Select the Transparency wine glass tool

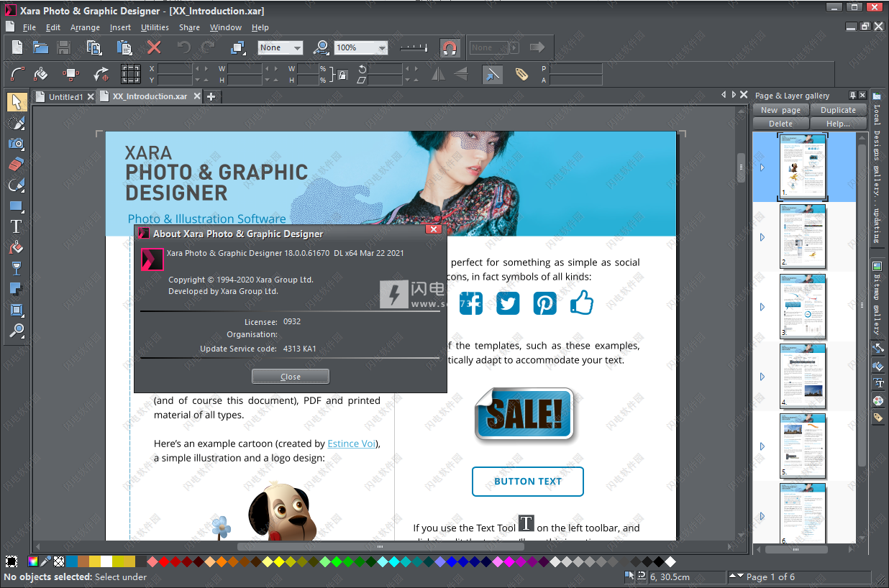17,268
